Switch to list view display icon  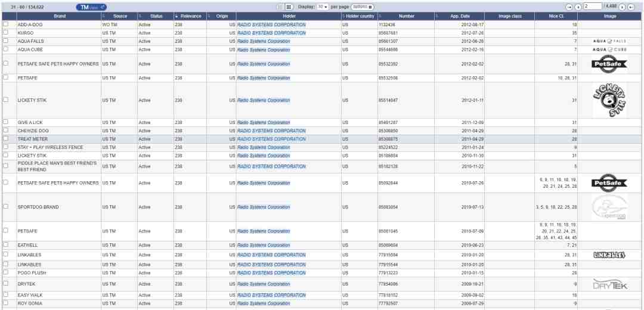tap(279, 7)
